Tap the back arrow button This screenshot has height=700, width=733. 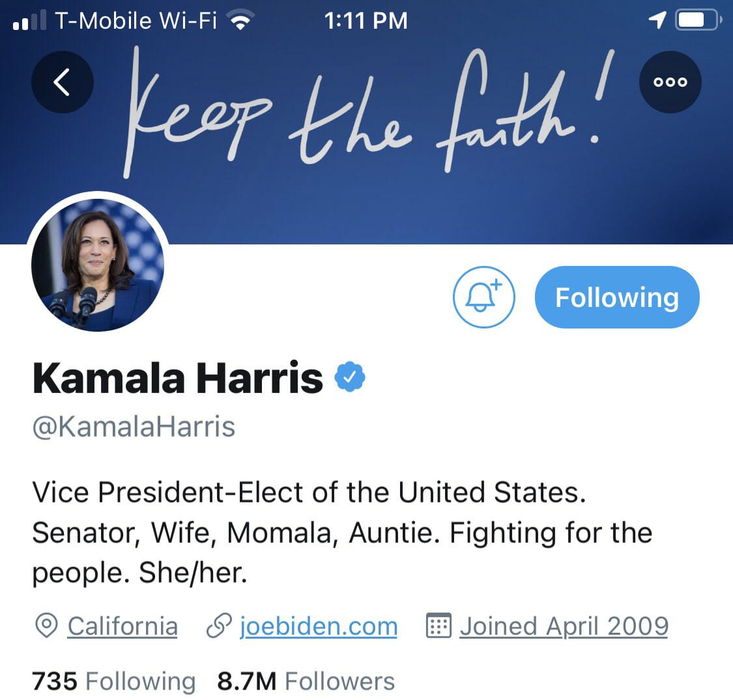click(x=62, y=82)
